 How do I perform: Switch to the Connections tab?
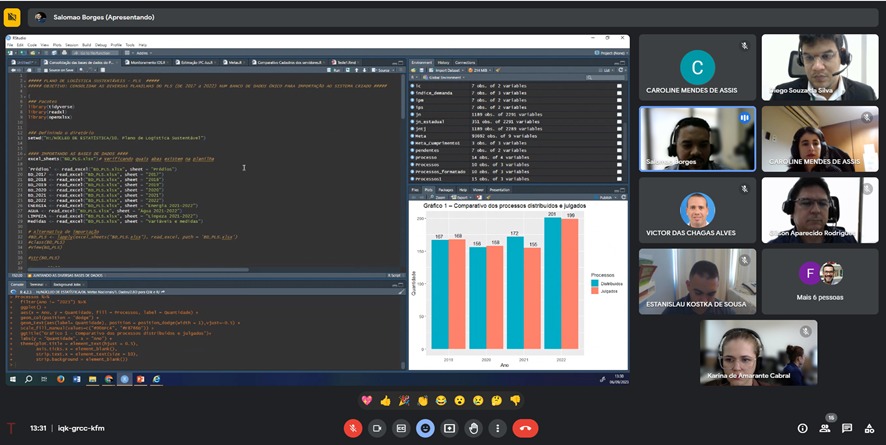coord(465,63)
